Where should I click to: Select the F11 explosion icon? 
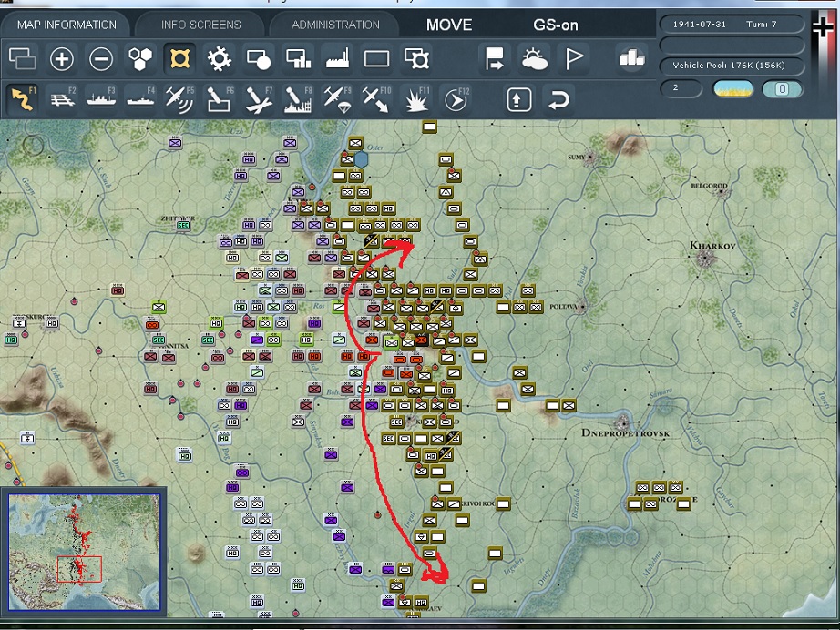416,99
